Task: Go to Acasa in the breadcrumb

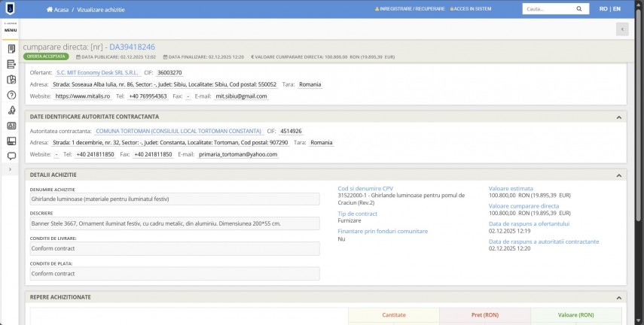Action: pyautogui.click(x=60, y=9)
